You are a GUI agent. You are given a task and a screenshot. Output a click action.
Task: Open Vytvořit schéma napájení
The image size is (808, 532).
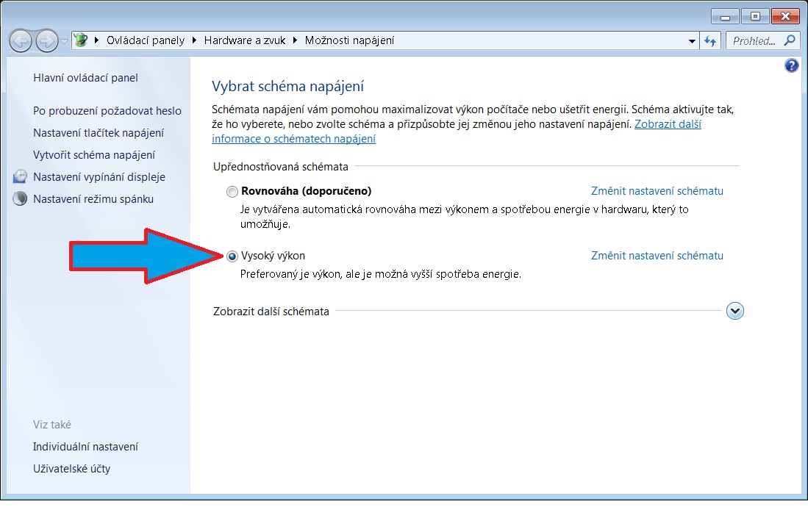pos(94,155)
